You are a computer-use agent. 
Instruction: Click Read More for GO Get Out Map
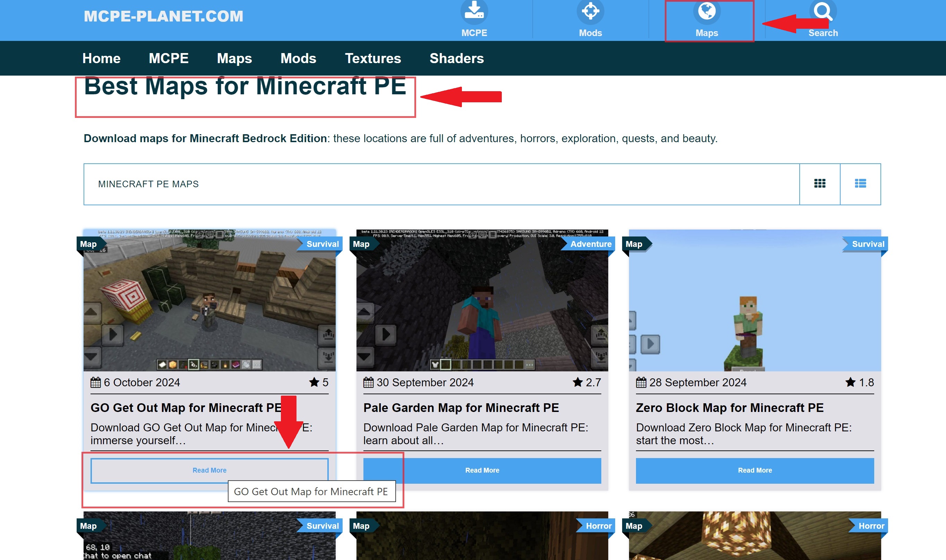point(209,470)
